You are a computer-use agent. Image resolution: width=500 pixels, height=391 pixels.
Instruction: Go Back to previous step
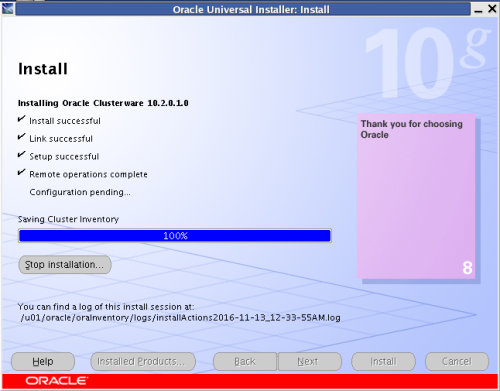(245, 361)
